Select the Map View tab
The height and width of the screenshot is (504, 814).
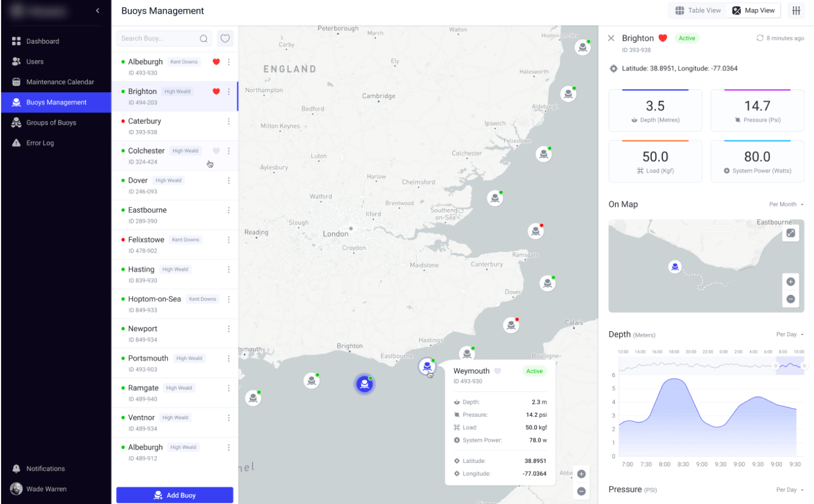pyautogui.click(x=753, y=10)
